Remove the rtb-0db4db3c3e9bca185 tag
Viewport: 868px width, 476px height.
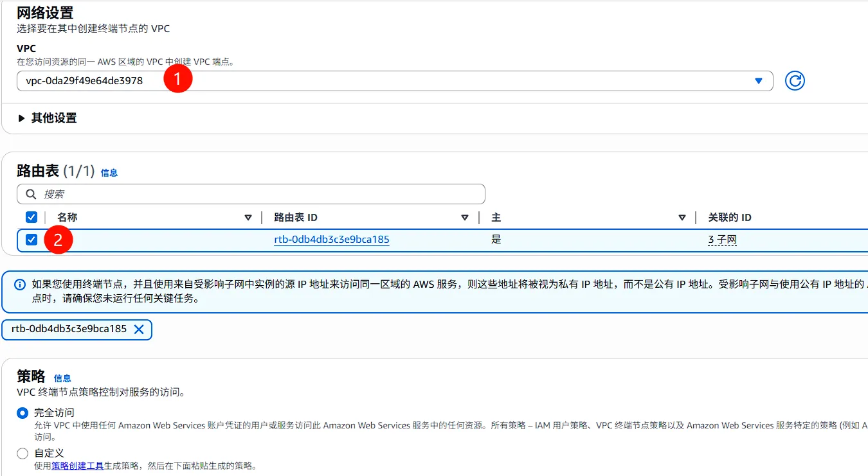(x=140, y=330)
